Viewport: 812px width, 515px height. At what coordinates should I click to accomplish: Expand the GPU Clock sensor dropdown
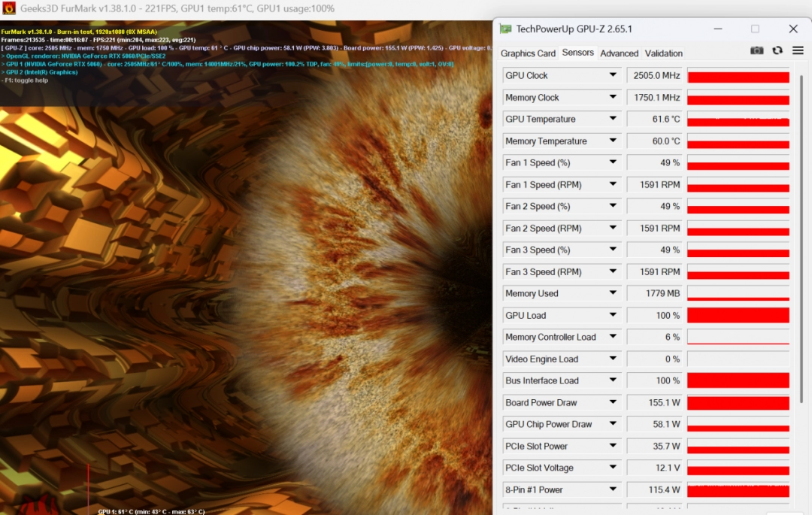pyautogui.click(x=613, y=76)
